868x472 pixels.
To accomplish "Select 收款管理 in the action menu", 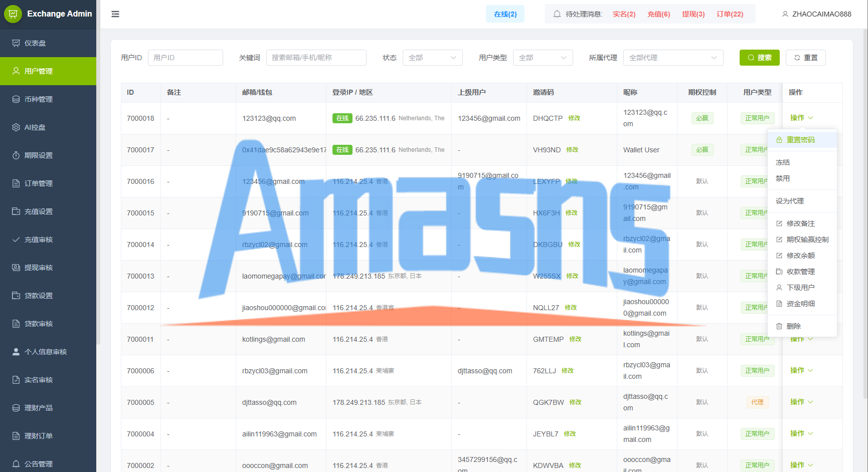I will click(802, 272).
